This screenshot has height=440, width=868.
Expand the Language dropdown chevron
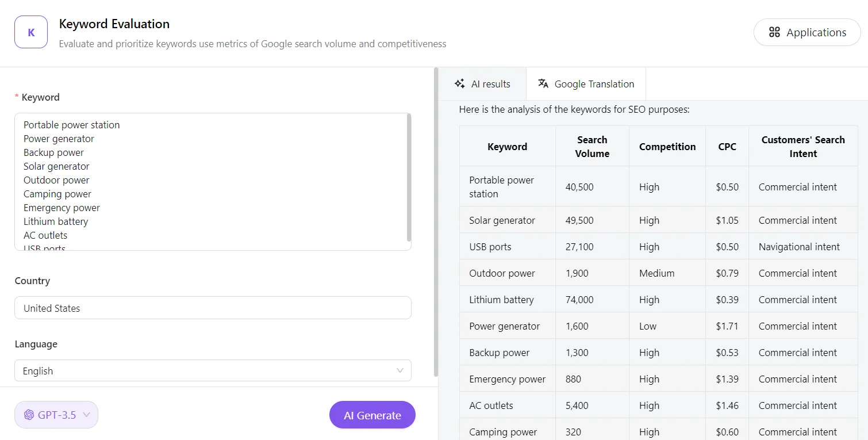click(400, 370)
